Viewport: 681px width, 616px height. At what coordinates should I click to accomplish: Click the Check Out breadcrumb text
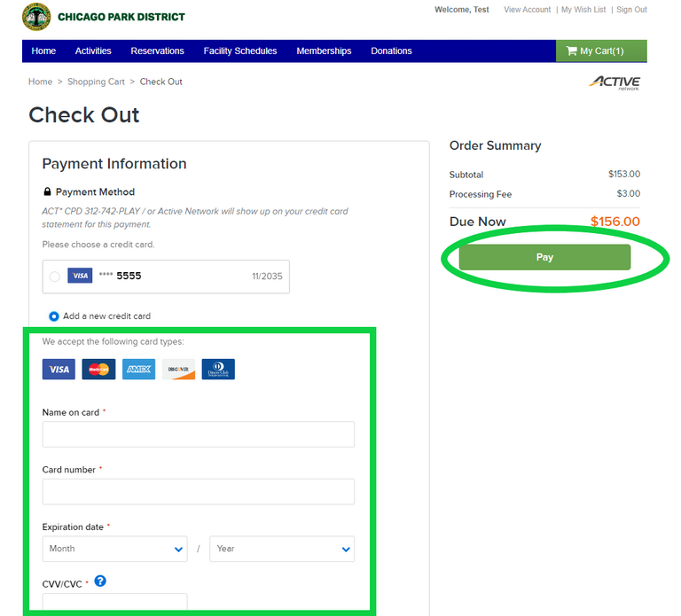pos(161,82)
